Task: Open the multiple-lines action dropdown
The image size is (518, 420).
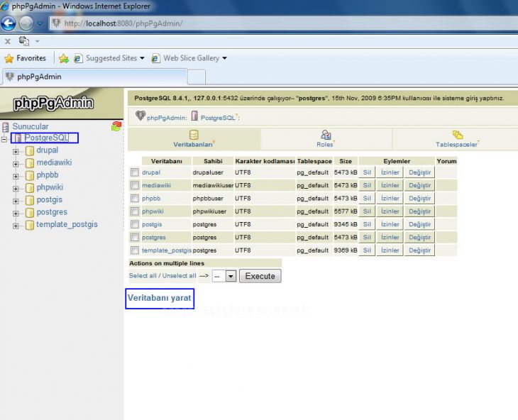Action: 224,276
